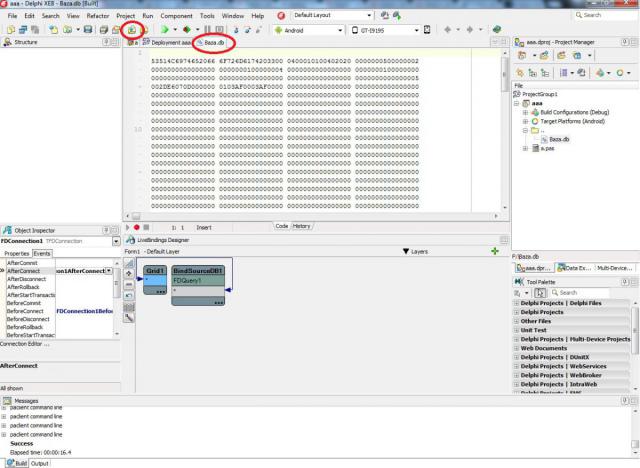Click the Tool Palette pointer icon
The height and width of the screenshot is (468, 640).
[x=540, y=293]
